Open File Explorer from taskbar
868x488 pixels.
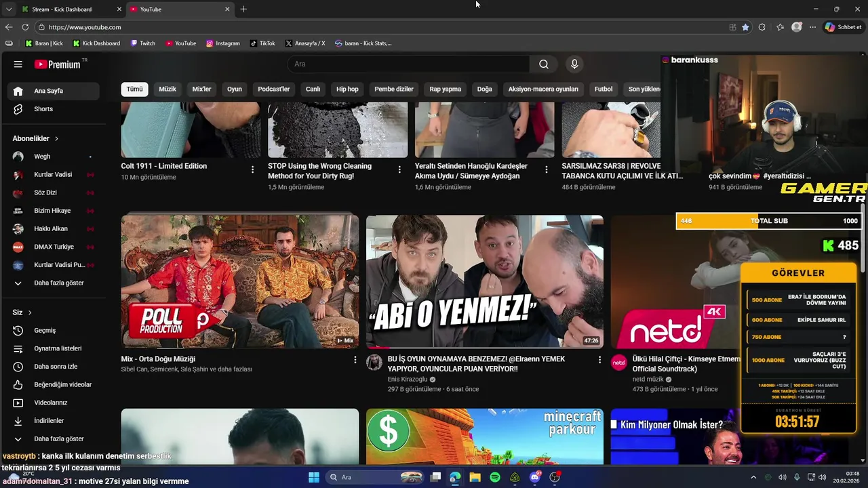[475, 477]
